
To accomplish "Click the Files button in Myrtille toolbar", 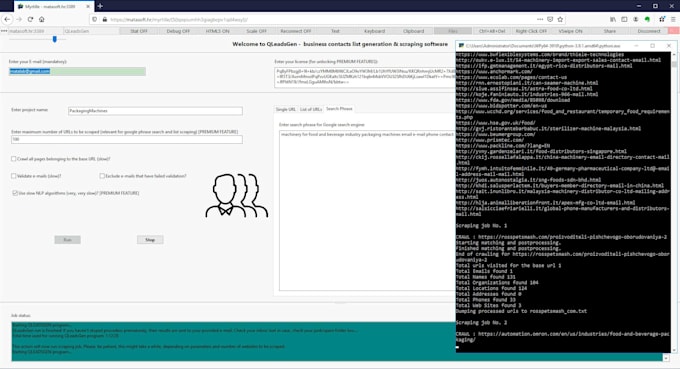I will click(x=453, y=31).
